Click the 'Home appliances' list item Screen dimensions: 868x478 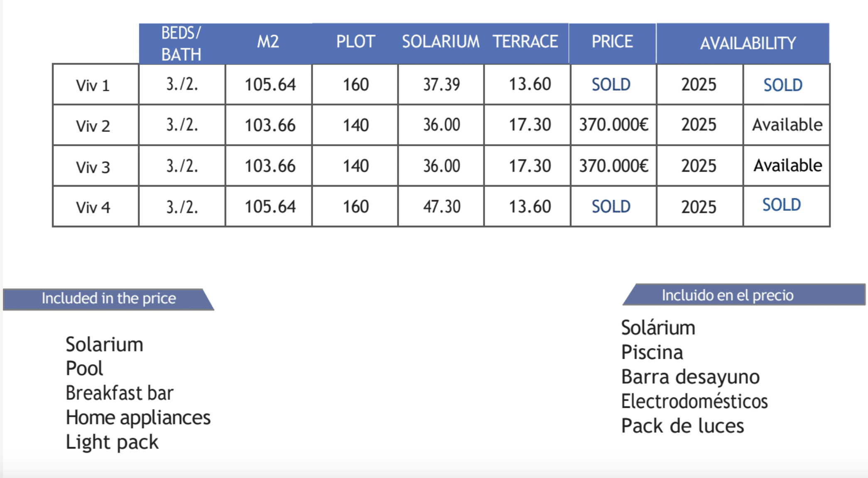click(138, 418)
